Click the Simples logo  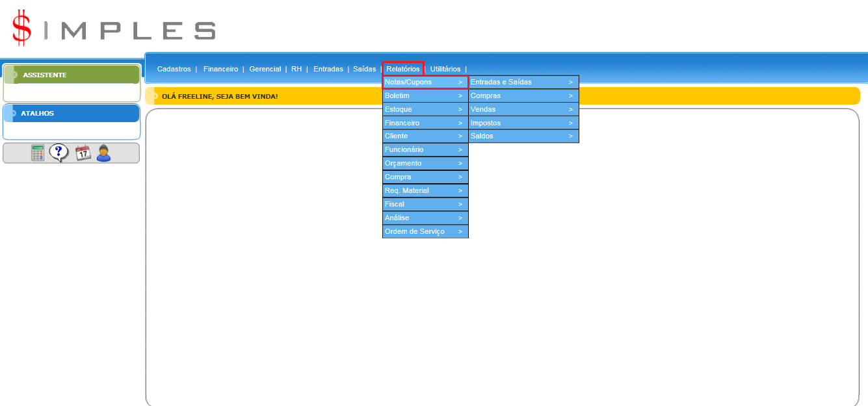(114, 29)
